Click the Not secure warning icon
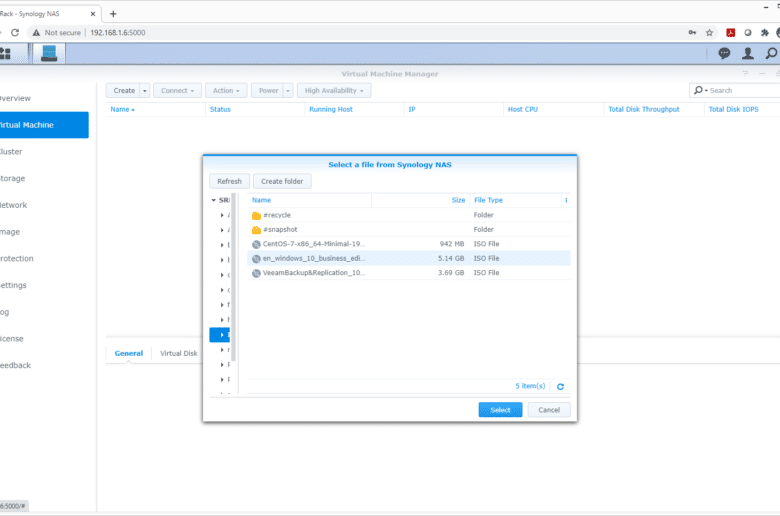The width and height of the screenshot is (780, 516). point(36,32)
